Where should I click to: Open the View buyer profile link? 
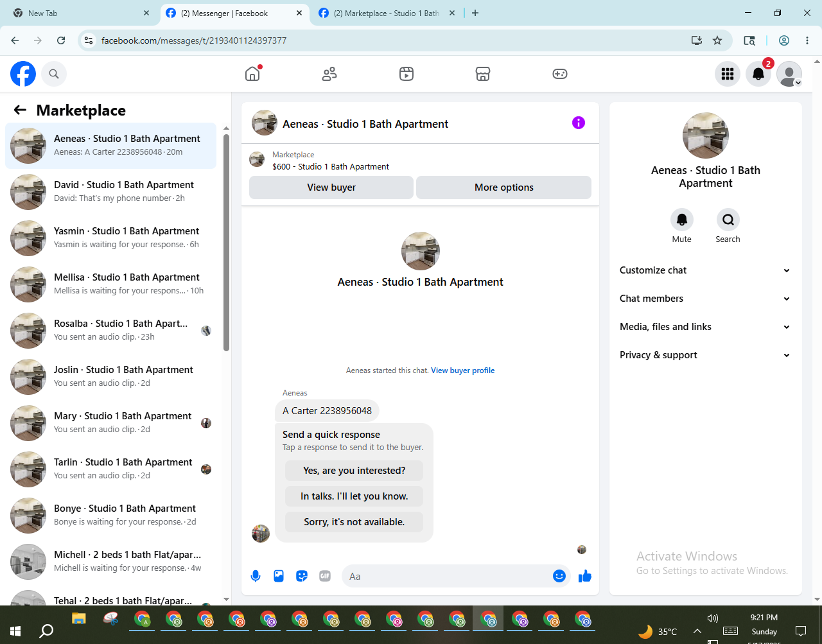[x=462, y=370]
